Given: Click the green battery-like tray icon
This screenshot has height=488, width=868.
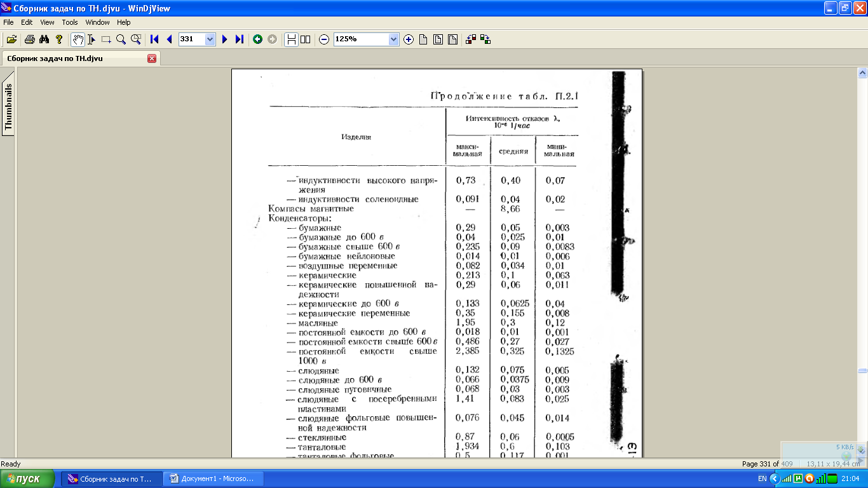Looking at the screenshot, I should coord(832,478).
